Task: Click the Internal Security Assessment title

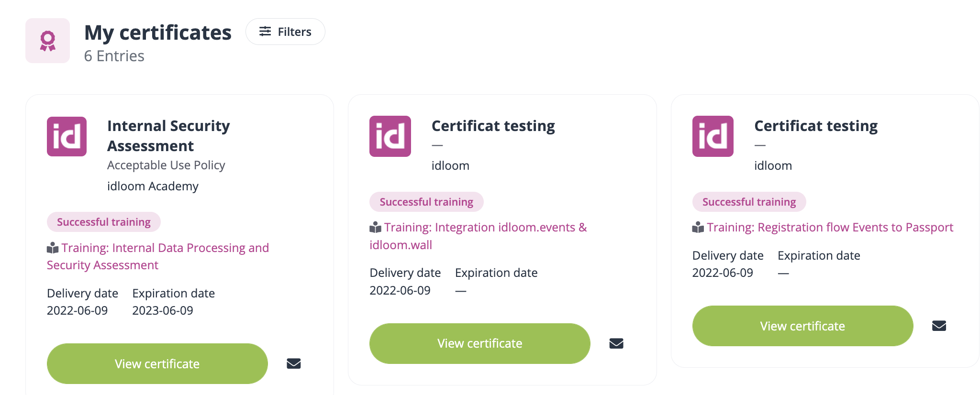Action: click(x=168, y=135)
